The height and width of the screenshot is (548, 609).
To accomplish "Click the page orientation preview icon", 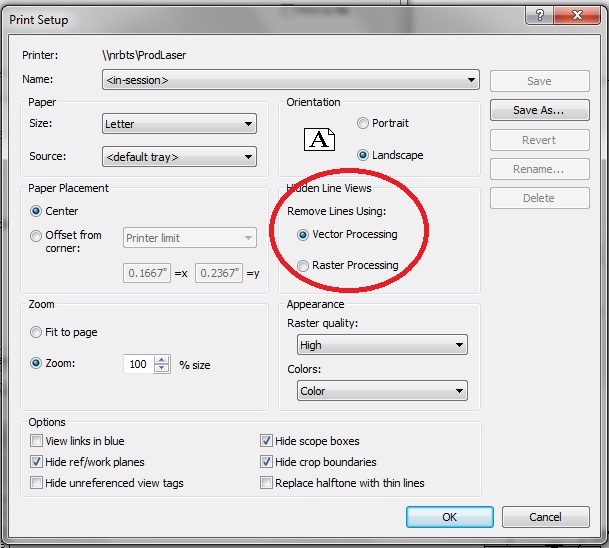I will pos(319,139).
